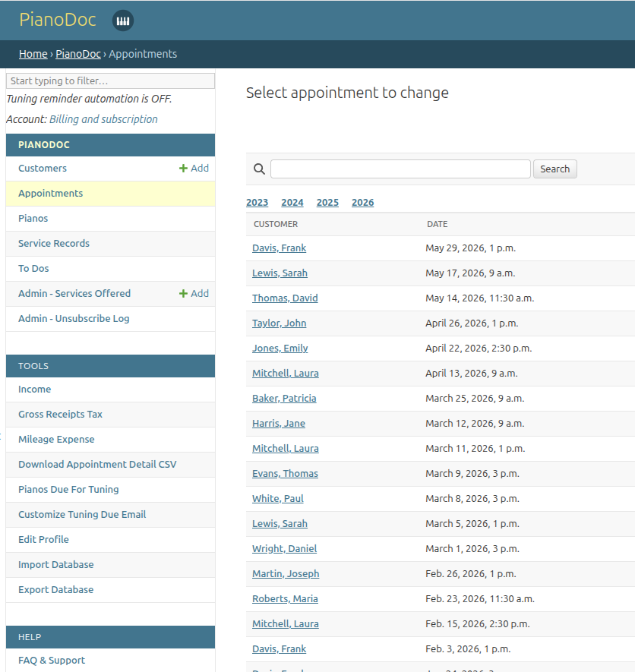
Task: Open Export Database
Action: [56, 590]
